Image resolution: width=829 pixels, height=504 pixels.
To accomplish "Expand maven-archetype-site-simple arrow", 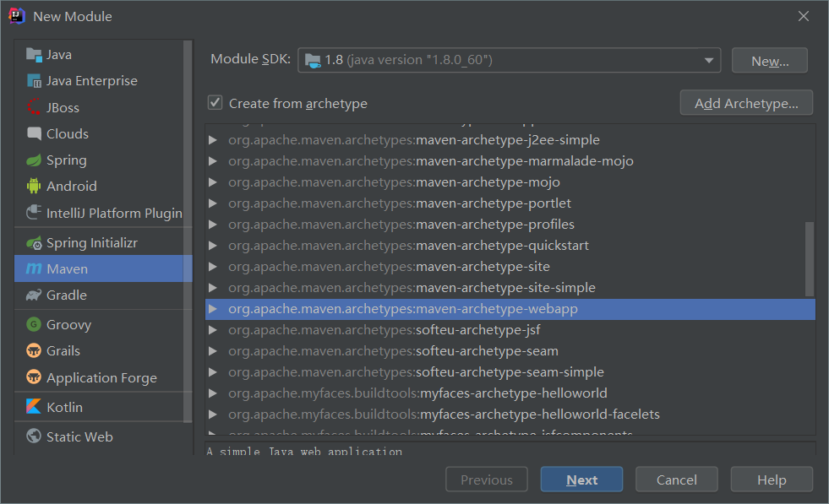I will click(x=213, y=288).
